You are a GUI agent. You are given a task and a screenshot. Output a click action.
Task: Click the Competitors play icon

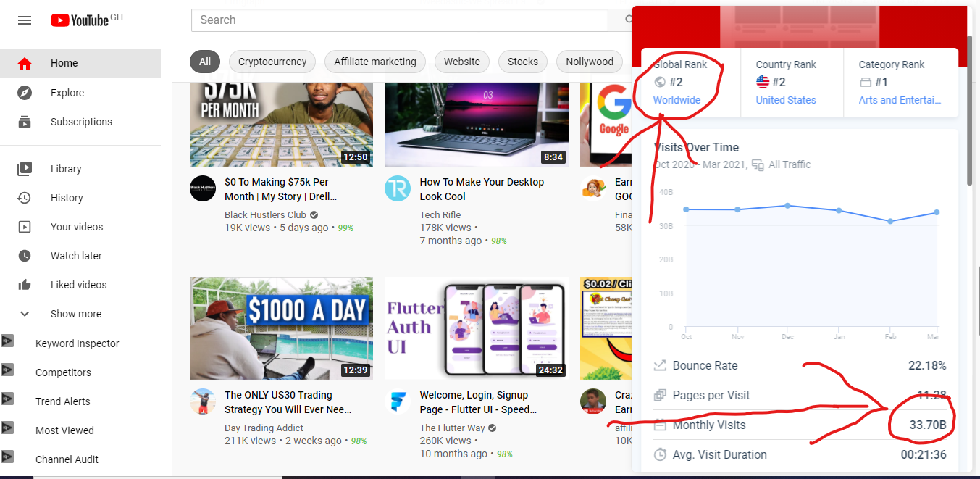(7, 370)
